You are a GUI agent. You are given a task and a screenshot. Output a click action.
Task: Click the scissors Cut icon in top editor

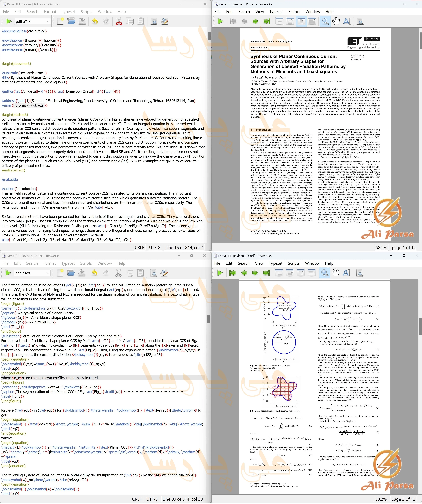pyautogui.click(x=119, y=21)
